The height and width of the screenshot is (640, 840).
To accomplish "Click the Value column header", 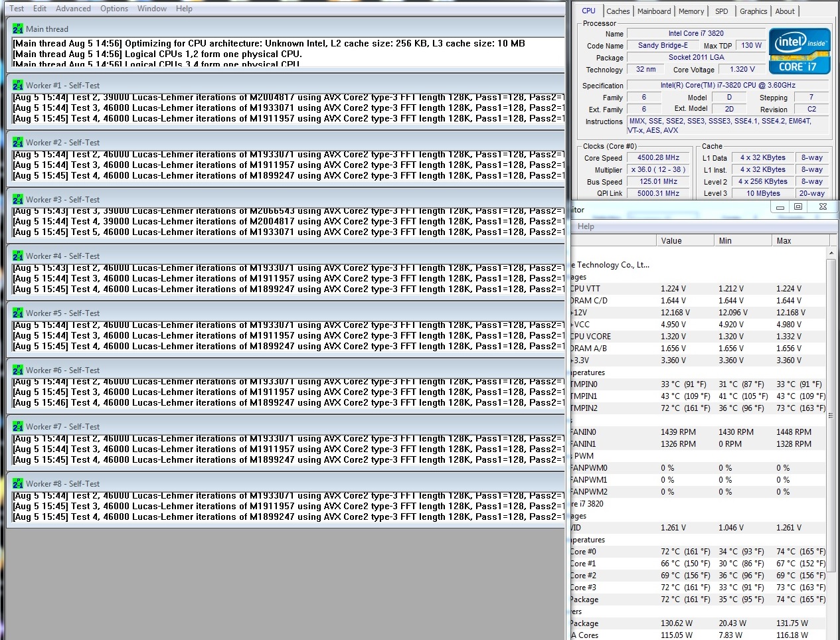I will click(x=685, y=241).
